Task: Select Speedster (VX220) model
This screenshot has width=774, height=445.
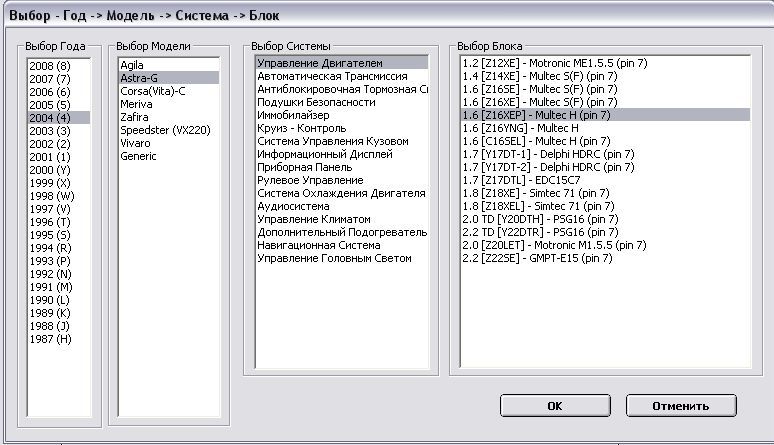Action: point(165,129)
